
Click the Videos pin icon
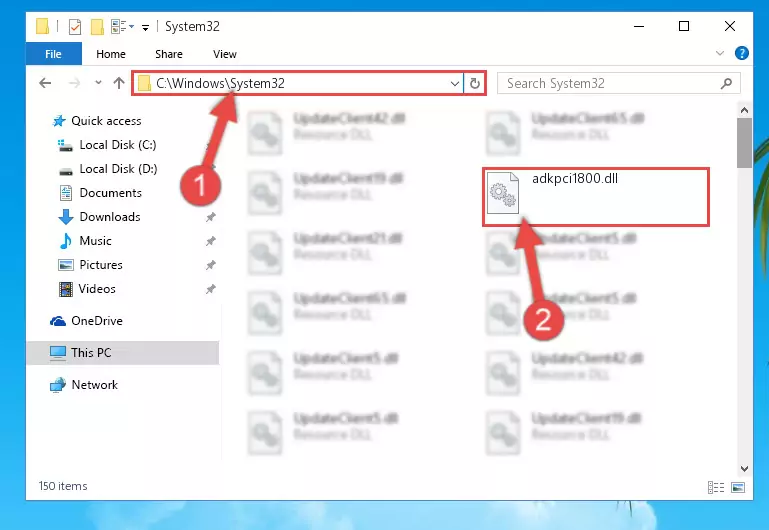tap(210, 289)
